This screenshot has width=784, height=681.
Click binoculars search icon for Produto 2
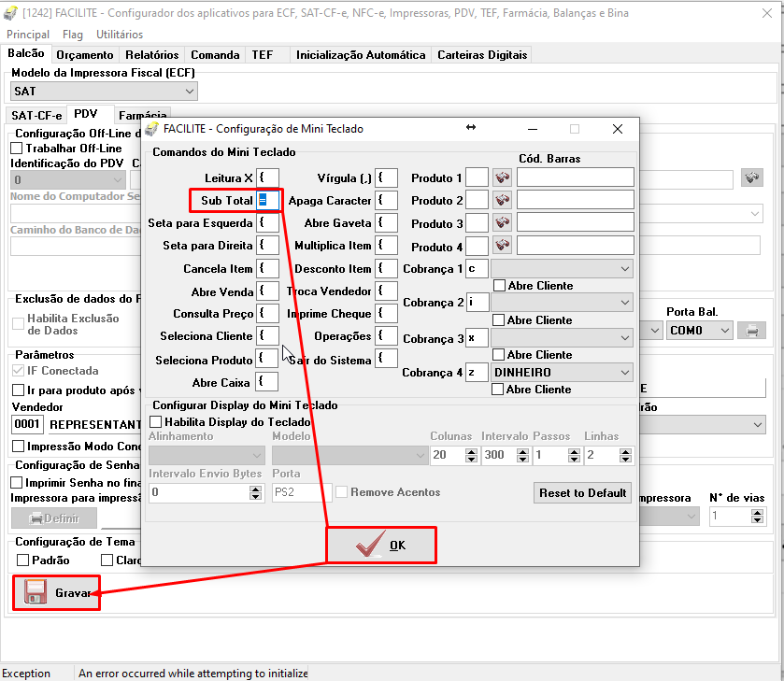click(x=502, y=200)
